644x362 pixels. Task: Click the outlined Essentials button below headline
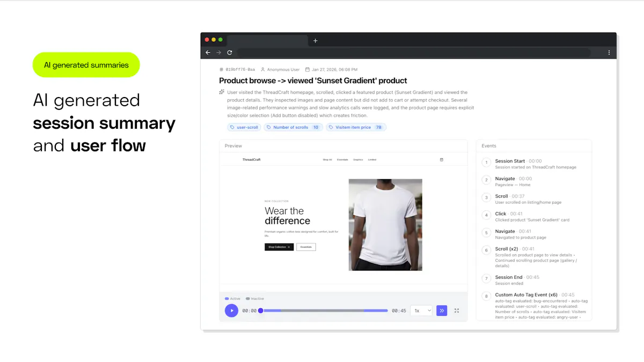pyautogui.click(x=306, y=247)
